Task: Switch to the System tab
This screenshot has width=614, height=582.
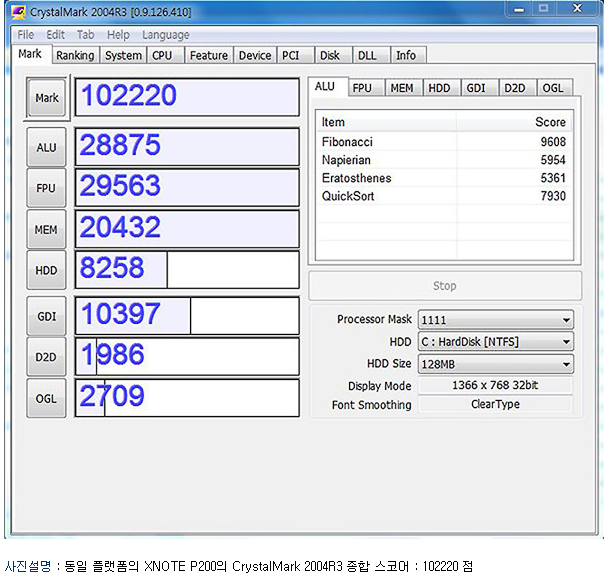Action: (x=123, y=56)
